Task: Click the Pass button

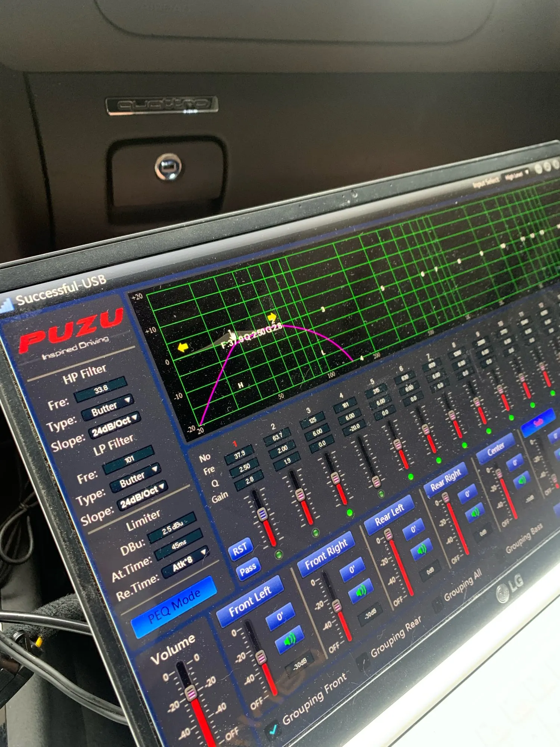Action: click(248, 569)
